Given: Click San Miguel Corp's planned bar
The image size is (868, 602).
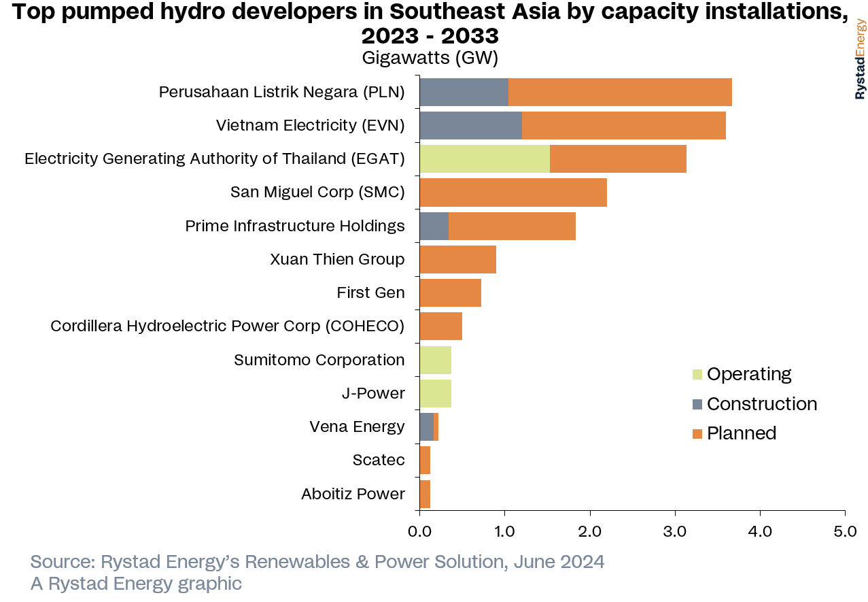Looking at the screenshot, I should click(x=513, y=193).
